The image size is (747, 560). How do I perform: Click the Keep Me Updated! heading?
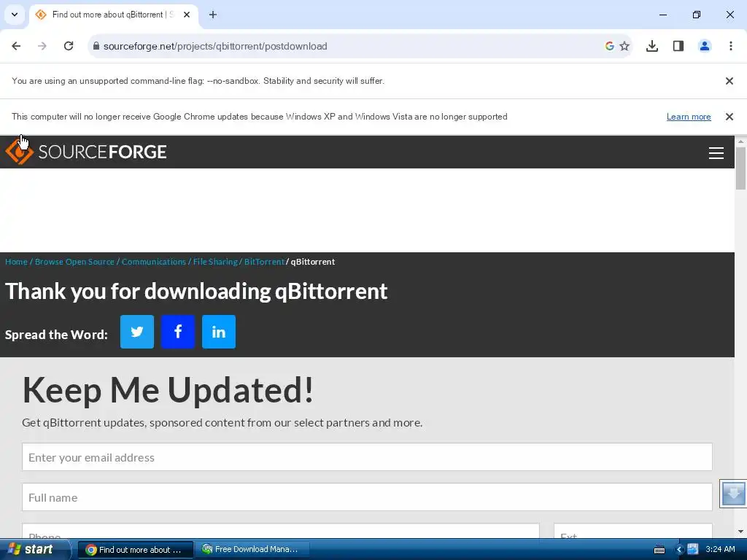tap(169, 390)
